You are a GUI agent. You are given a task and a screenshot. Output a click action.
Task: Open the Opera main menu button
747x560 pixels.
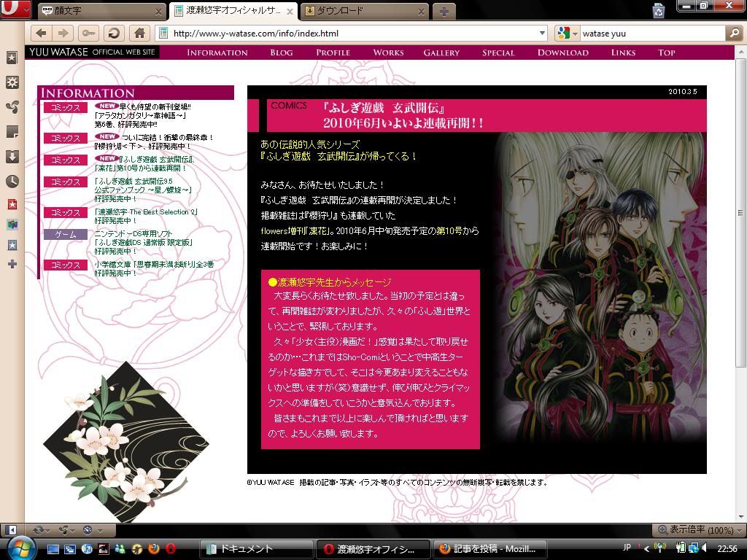tap(15, 9)
